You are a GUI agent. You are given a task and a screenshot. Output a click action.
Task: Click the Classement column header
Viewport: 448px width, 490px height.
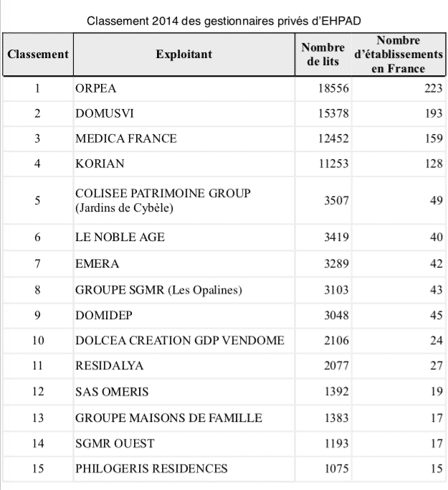37,54
